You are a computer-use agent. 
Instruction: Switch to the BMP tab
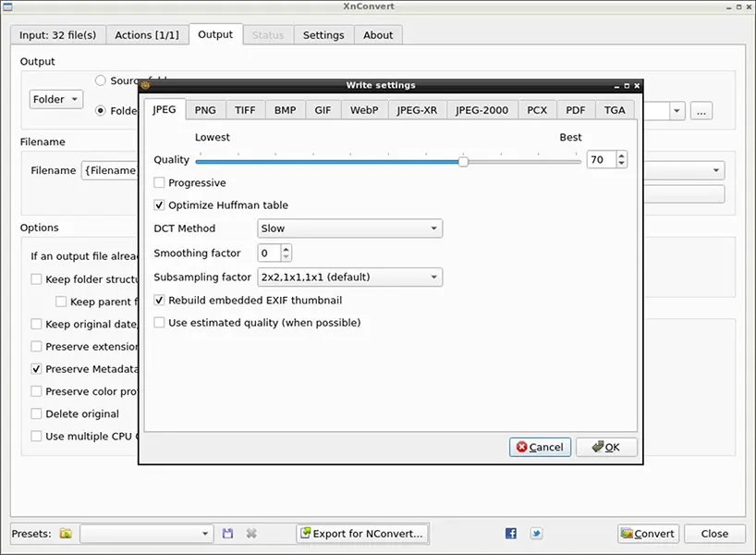pos(286,110)
